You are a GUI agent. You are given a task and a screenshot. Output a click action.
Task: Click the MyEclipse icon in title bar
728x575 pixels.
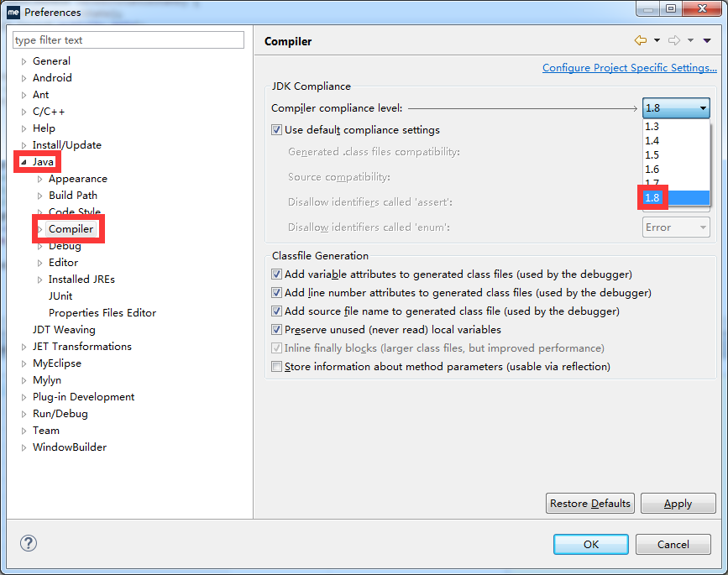pos(13,12)
